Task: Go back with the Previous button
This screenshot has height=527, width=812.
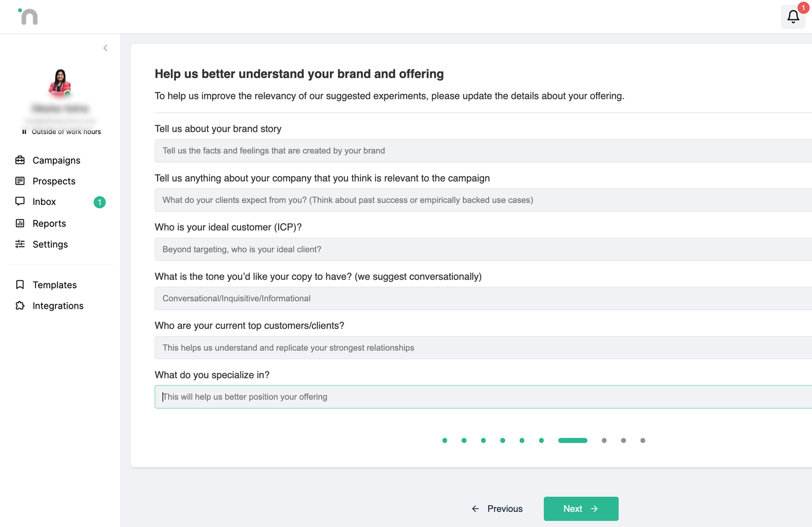Action: coord(497,509)
